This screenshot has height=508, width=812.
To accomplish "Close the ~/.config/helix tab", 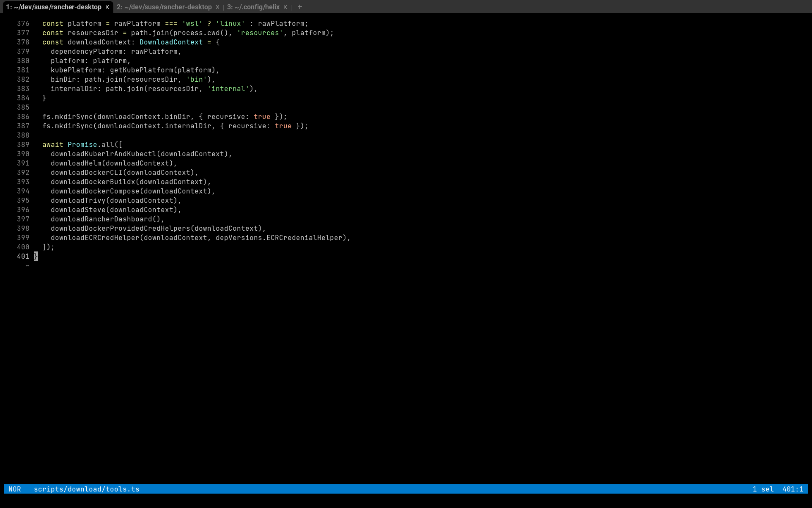I will click(285, 7).
